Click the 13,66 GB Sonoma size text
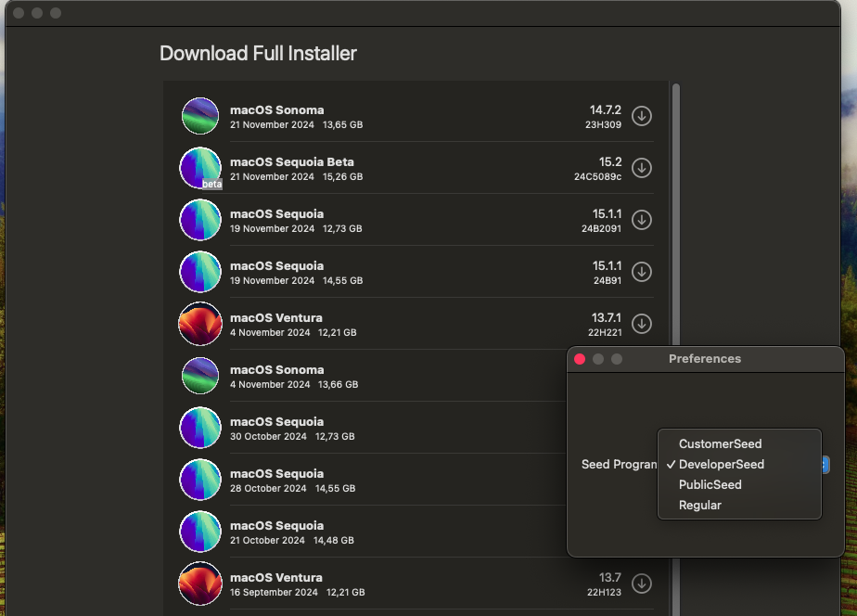This screenshot has width=857, height=616. pos(339,384)
